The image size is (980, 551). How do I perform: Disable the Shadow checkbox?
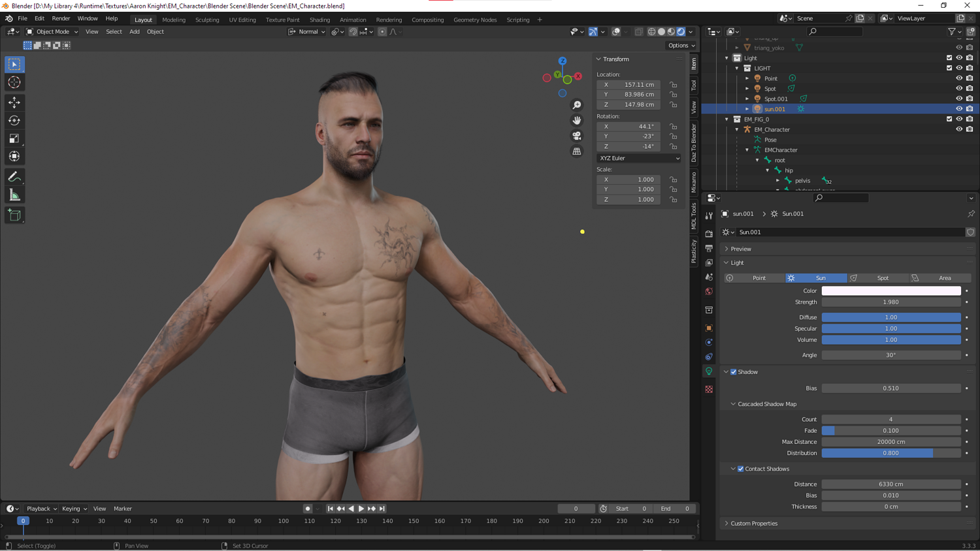(734, 372)
